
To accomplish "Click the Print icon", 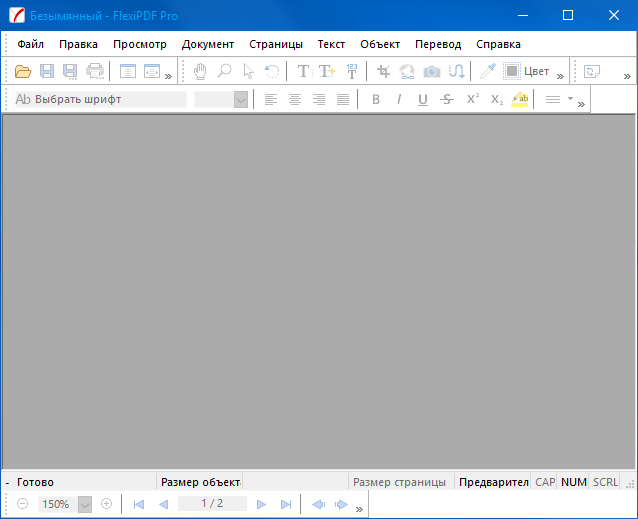I will click(95, 71).
